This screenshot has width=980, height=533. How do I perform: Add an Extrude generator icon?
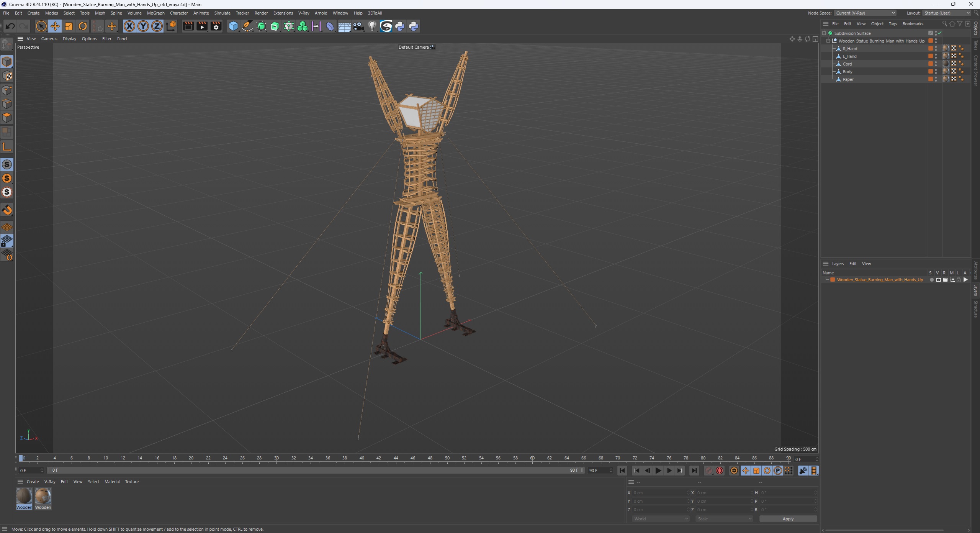point(275,26)
